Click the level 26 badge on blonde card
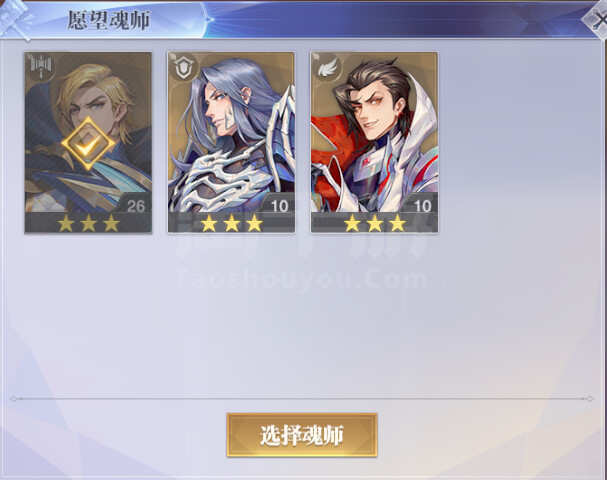 [x=135, y=205]
